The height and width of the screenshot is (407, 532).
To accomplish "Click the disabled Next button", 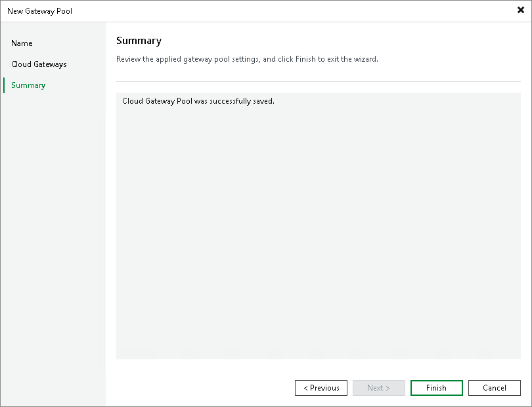I will pyautogui.click(x=378, y=387).
